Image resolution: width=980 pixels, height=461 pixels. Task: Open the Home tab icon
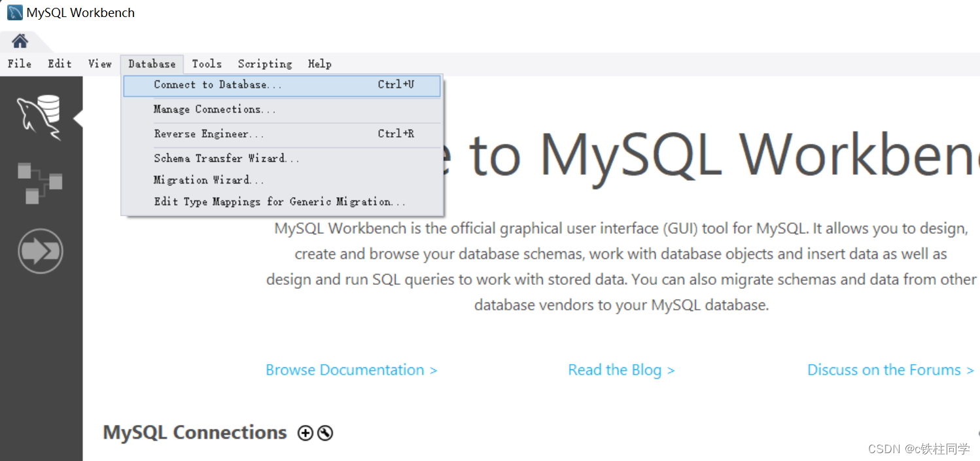coord(20,41)
